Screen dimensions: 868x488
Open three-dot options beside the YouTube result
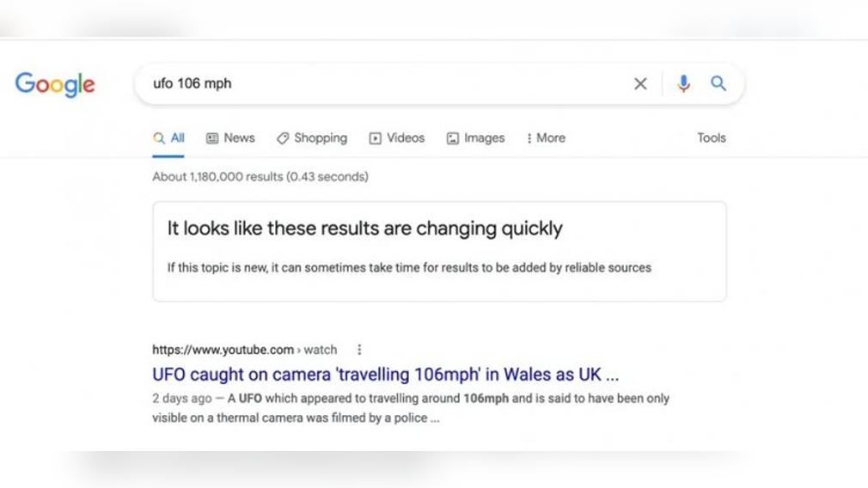click(359, 350)
